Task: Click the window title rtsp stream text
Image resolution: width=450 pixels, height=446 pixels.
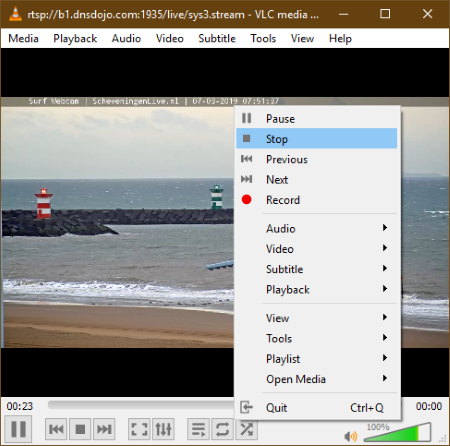Action: [173, 14]
